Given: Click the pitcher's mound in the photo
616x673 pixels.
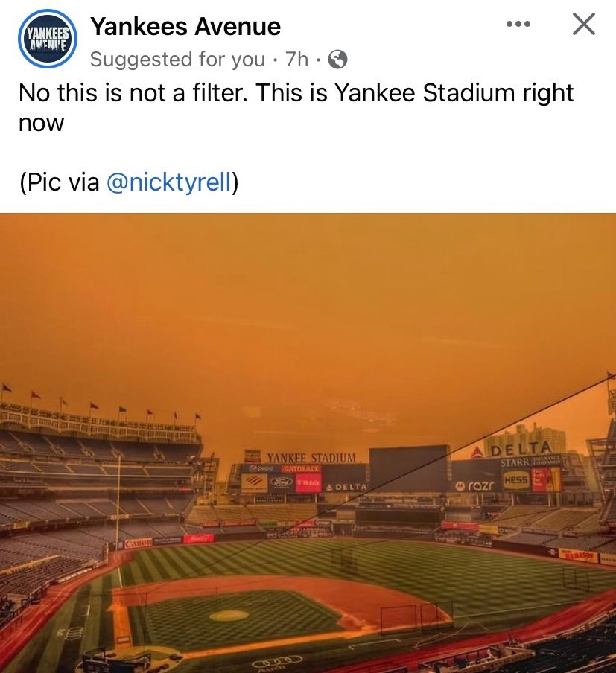Looking at the screenshot, I should tap(228, 616).
